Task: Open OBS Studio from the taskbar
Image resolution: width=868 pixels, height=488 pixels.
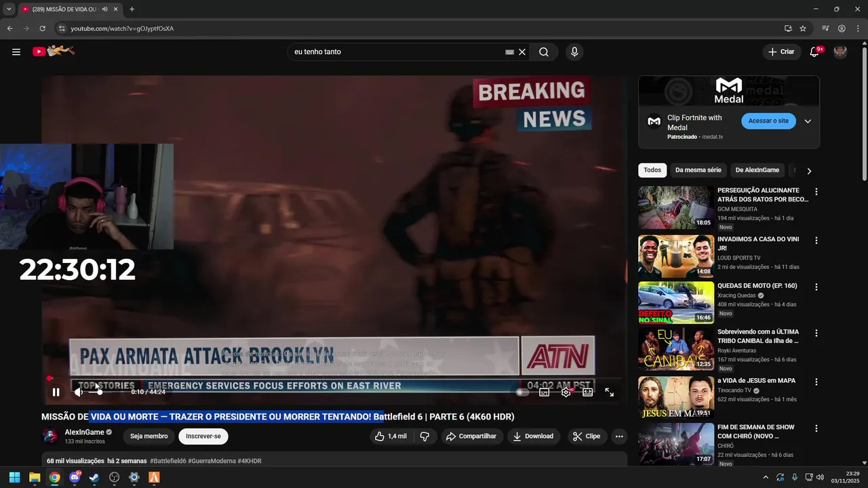Action: coord(114,477)
